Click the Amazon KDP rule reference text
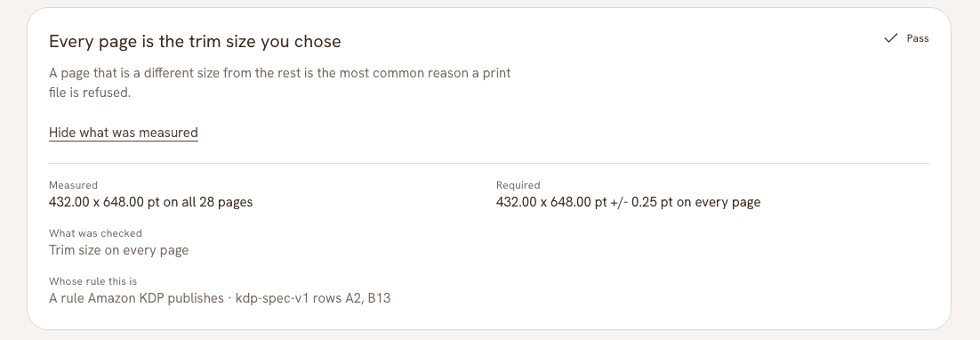The height and width of the screenshot is (340, 980). pyautogui.click(x=136, y=298)
